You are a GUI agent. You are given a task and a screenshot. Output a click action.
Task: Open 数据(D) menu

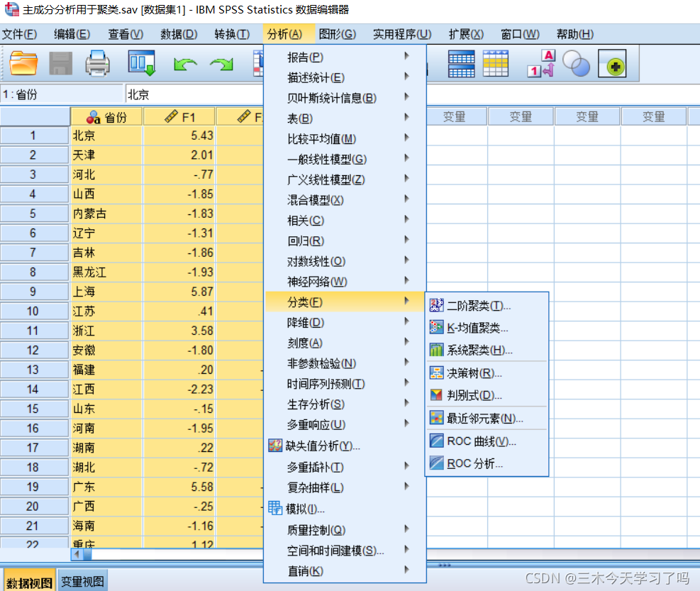tap(179, 34)
